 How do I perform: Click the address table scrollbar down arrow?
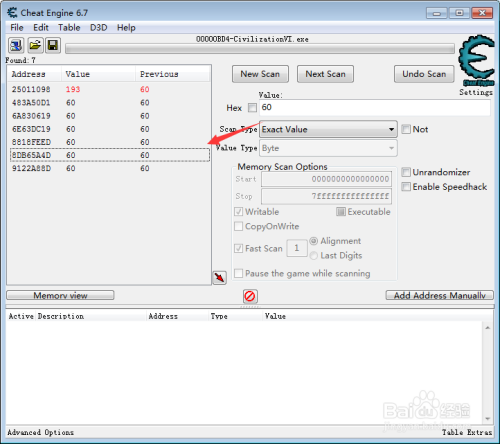tap(488, 419)
